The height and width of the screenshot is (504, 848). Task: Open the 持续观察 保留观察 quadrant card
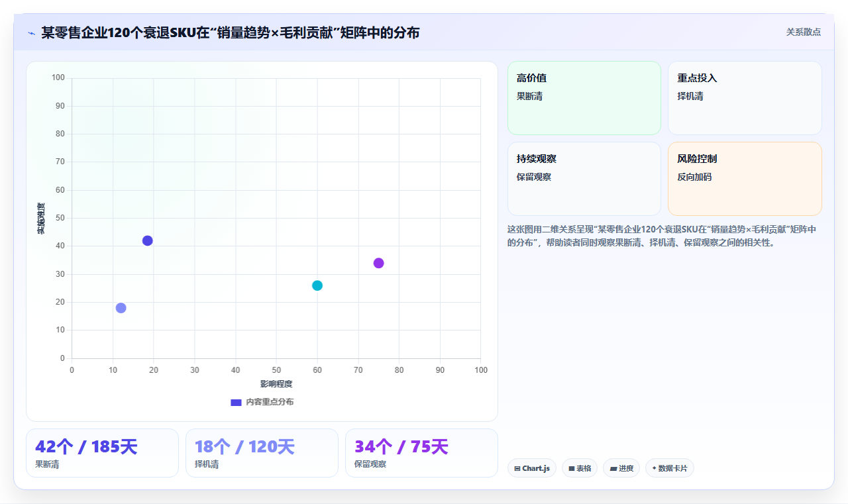click(x=584, y=179)
